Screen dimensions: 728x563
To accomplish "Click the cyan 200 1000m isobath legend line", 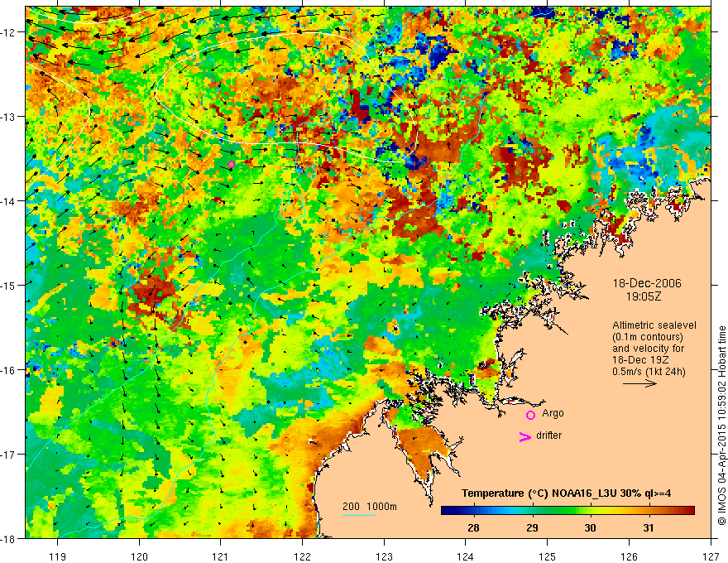I will (x=359, y=515).
